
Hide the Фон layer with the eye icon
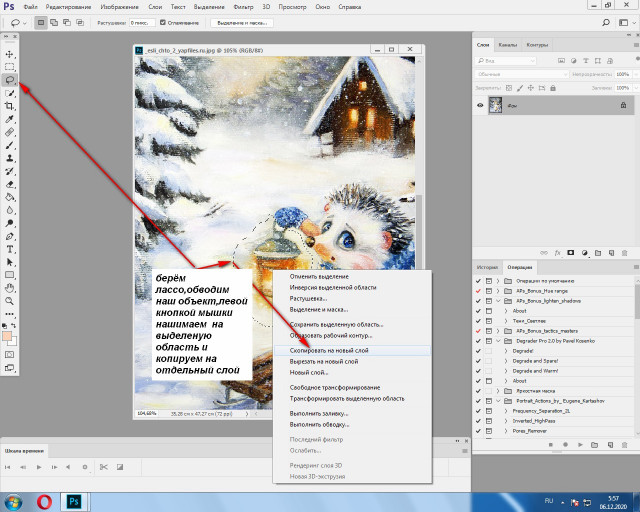(x=480, y=105)
